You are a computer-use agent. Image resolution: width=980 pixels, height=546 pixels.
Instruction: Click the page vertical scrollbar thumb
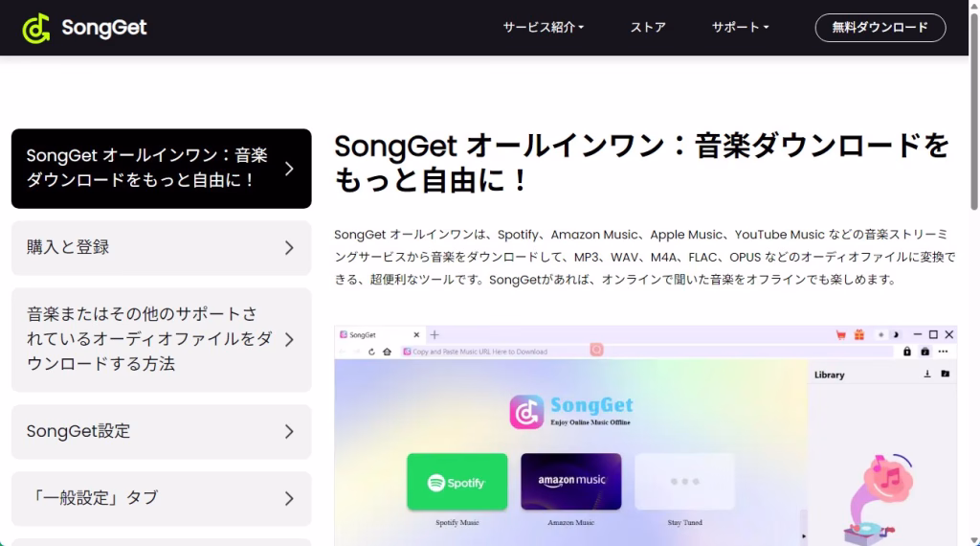(x=973, y=111)
